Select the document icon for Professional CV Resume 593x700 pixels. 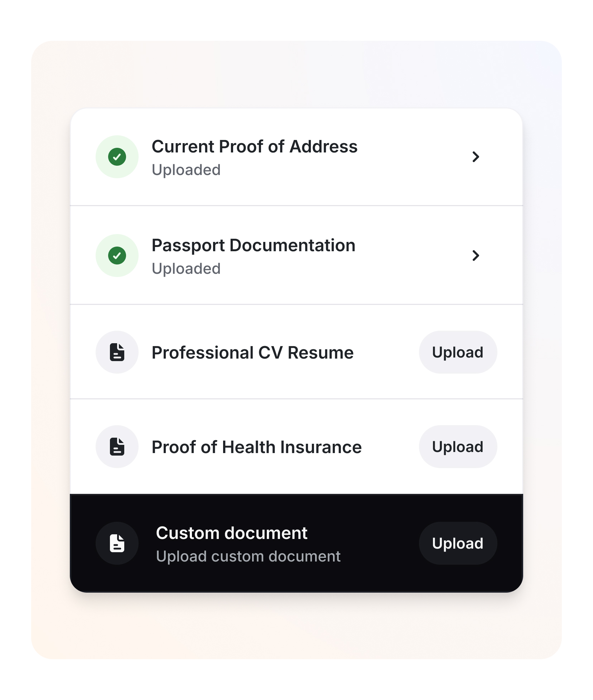117,352
